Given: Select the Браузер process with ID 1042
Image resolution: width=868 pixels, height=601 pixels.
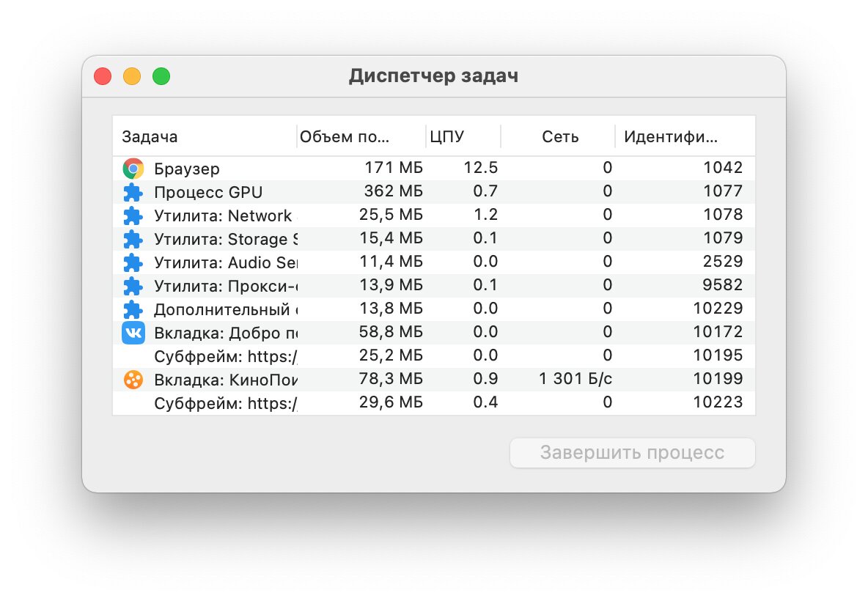Looking at the screenshot, I should (434, 169).
